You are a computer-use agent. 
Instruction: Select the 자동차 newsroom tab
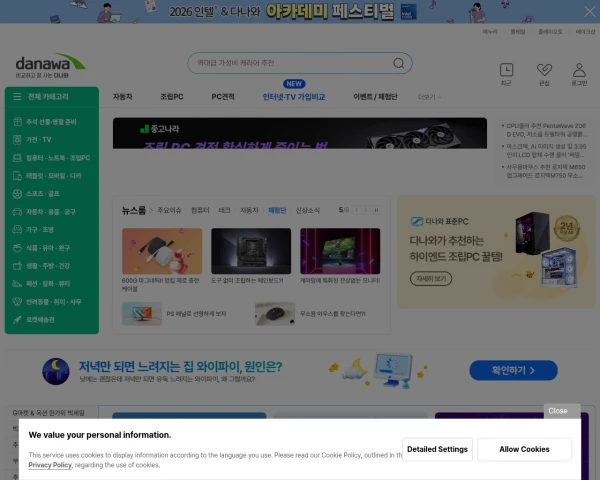pyautogui.click(x=249, y=210)
